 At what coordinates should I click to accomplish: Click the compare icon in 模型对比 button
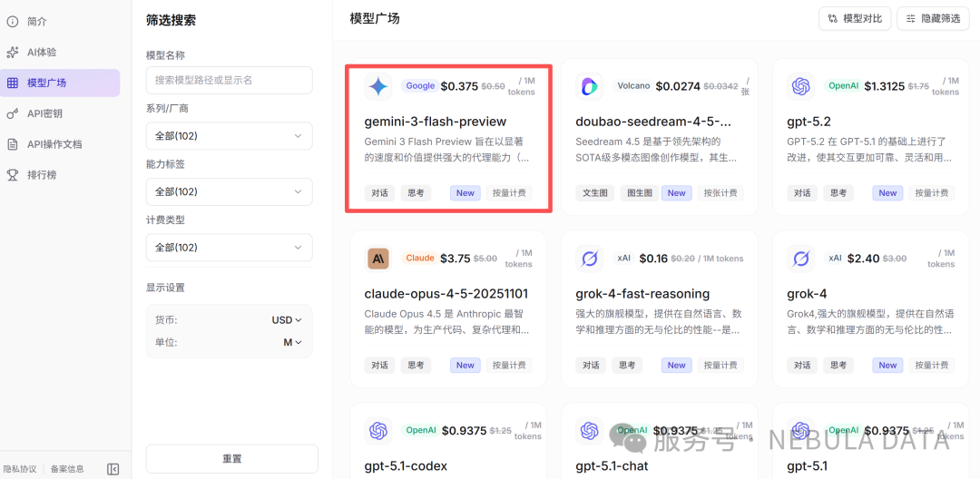point(832,19)
